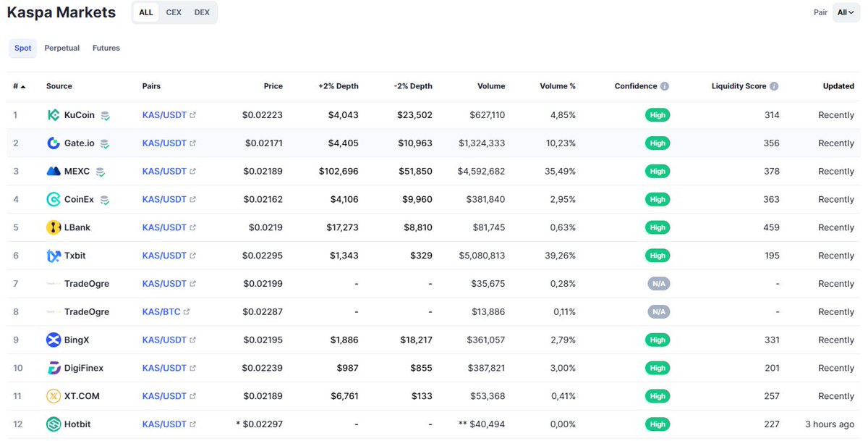The height and width of the screenshot is (441, 868).
Task: Open DigiFinex KAS/USDT pair link
Action: 164,368
